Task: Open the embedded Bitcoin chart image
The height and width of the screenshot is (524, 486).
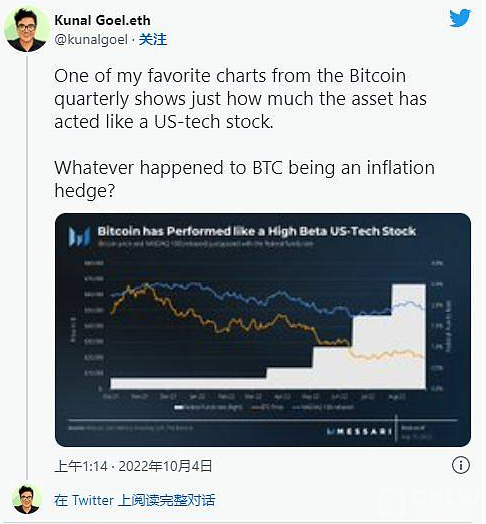Action: pos(263,330)
